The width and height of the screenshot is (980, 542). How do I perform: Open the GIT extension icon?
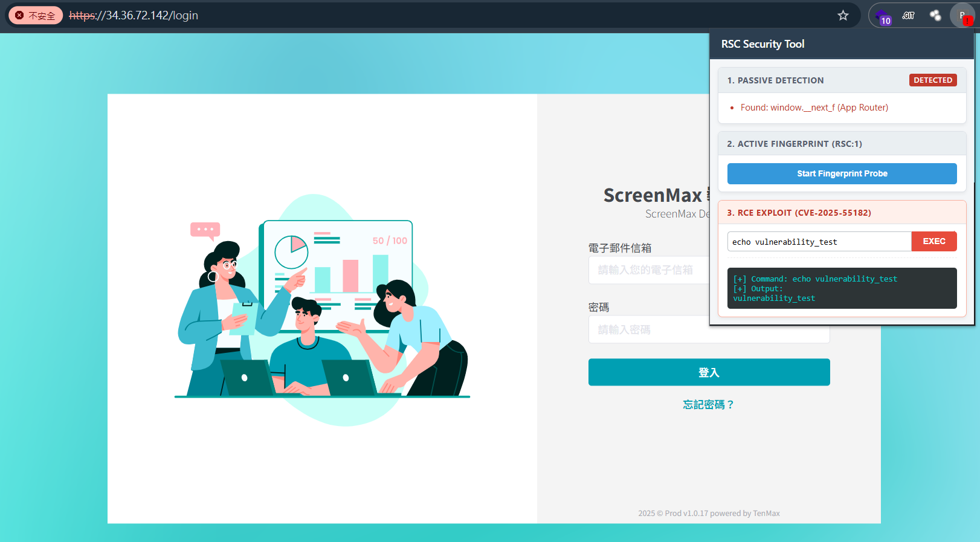point(908,16)
